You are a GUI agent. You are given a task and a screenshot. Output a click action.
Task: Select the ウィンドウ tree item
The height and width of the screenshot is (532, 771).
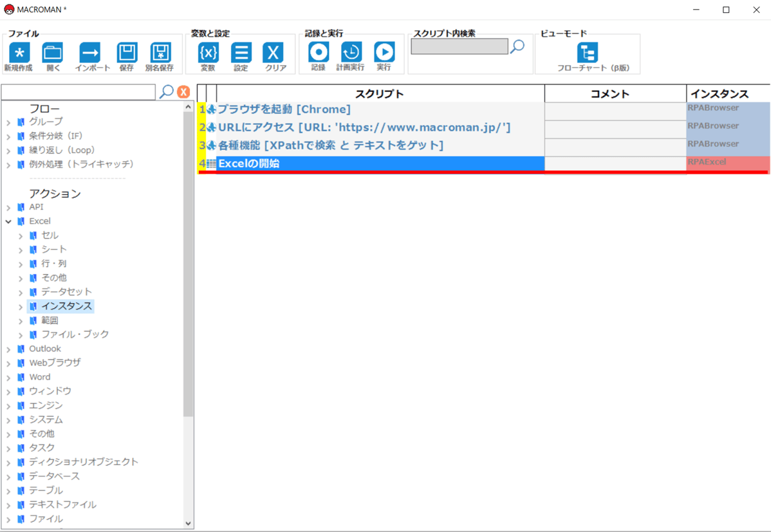50,391
